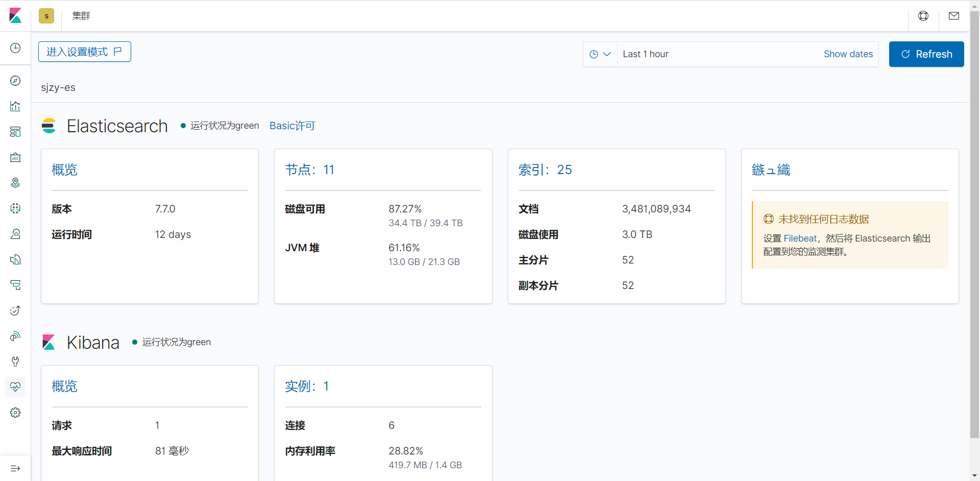
Task: Expand the sidebar navigation arrow
Action: (15, 468)
